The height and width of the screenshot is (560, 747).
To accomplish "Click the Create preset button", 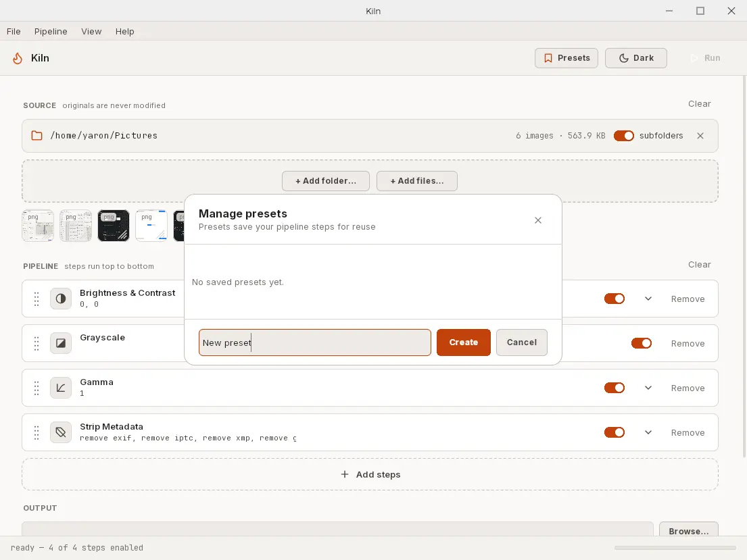I will [464, 342].
